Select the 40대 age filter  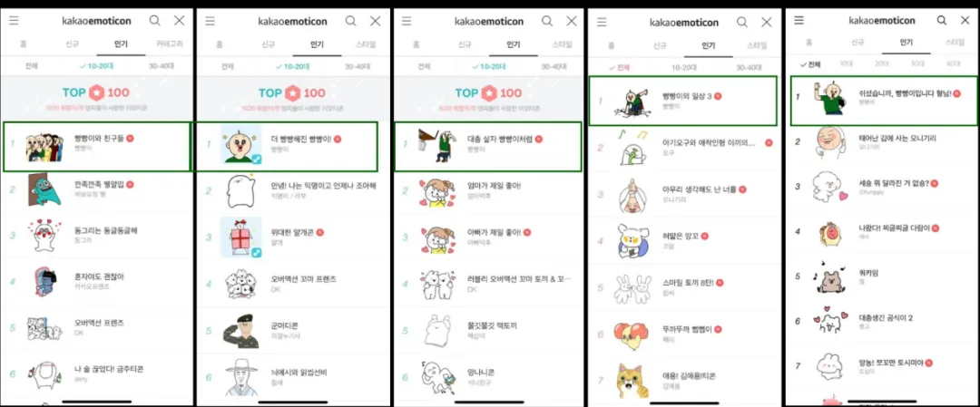pos(953,63)
